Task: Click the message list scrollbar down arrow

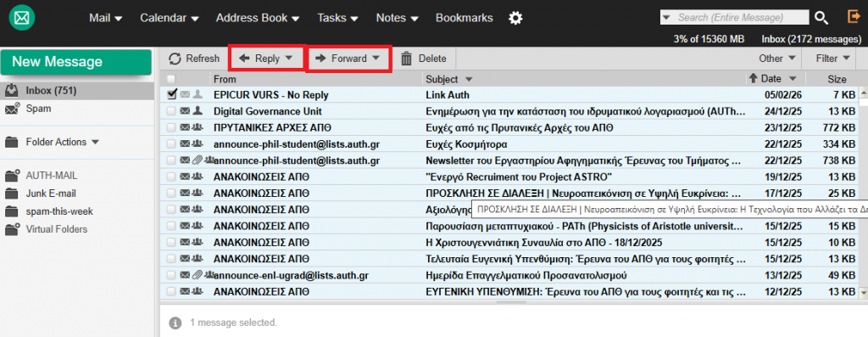Action: pos(863,292)
